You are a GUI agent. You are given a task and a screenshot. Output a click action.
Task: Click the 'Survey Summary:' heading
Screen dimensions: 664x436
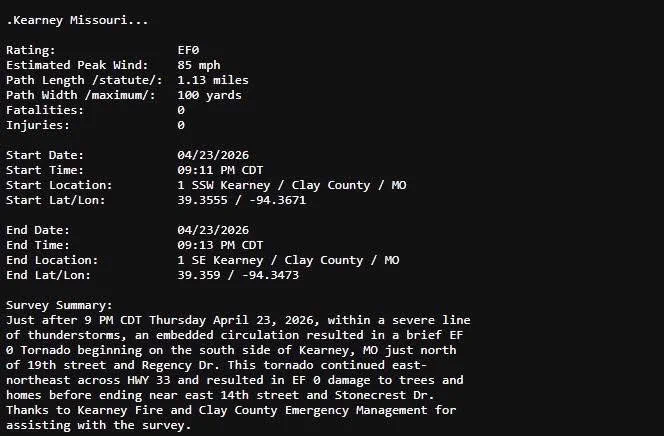pos(59,305)
